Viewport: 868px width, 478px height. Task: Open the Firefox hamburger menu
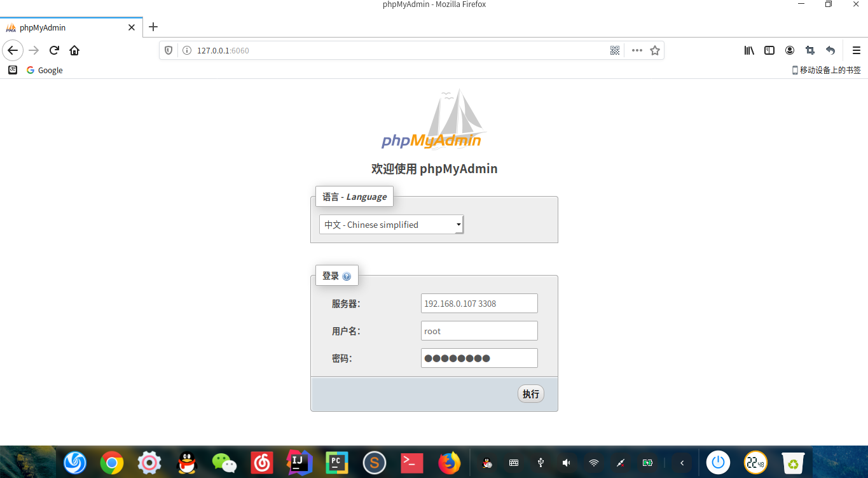coord(856,50)
